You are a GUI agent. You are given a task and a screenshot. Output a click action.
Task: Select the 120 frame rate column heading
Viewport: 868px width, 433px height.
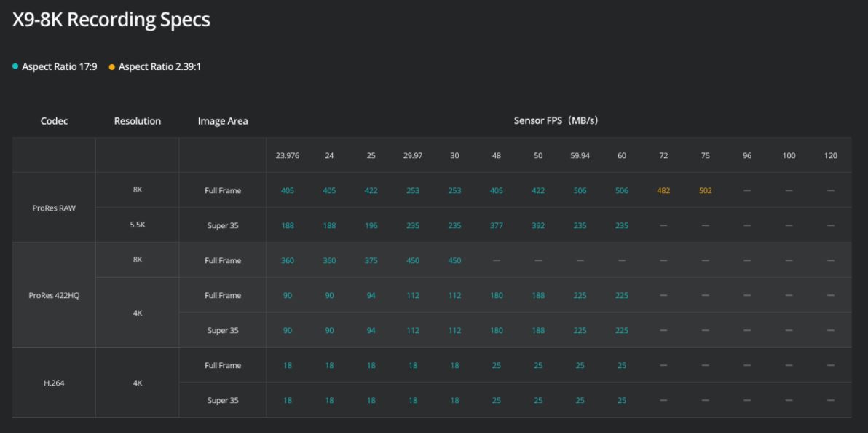click(x=831, y=156)
